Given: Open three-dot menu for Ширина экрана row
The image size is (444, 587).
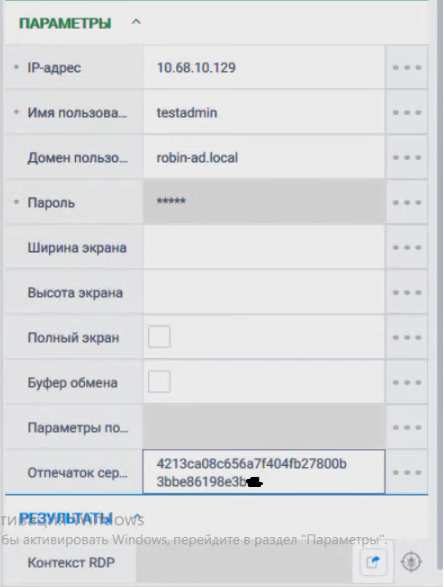Looking at the screenshot, I should click(407, 247).
